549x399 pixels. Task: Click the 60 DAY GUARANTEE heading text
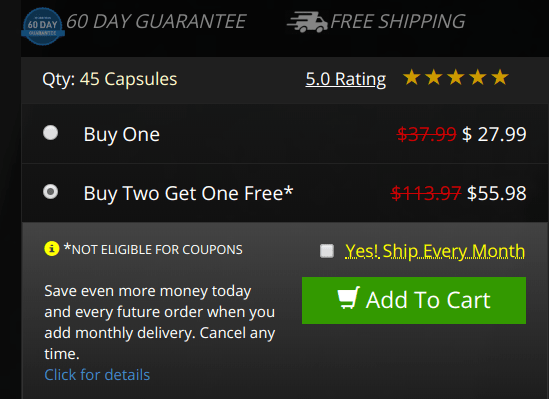point(156,21)
